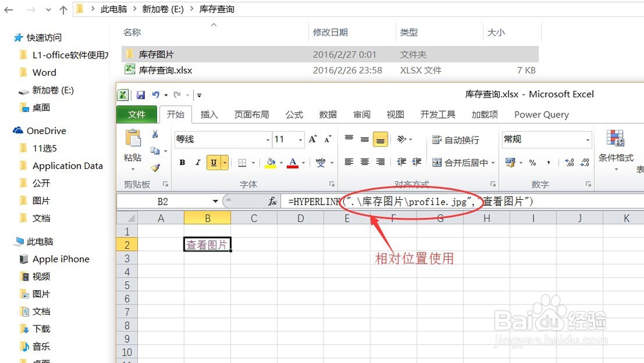This screenshot has width=644, height=363.
Task: Toggle 自动换行 wrap text
Action: click(x=455, y=140)
